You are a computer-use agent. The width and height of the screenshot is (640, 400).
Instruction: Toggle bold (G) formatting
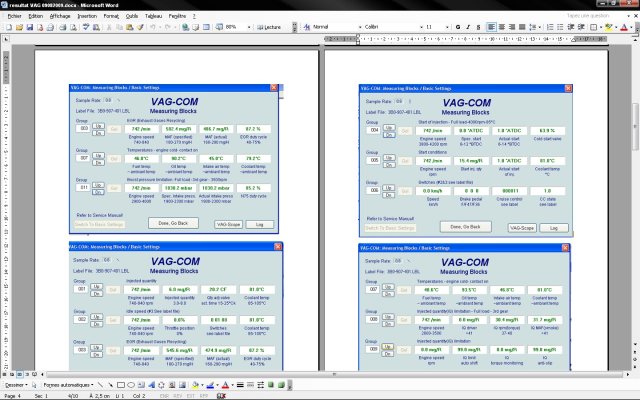click(x=458, y=27)
